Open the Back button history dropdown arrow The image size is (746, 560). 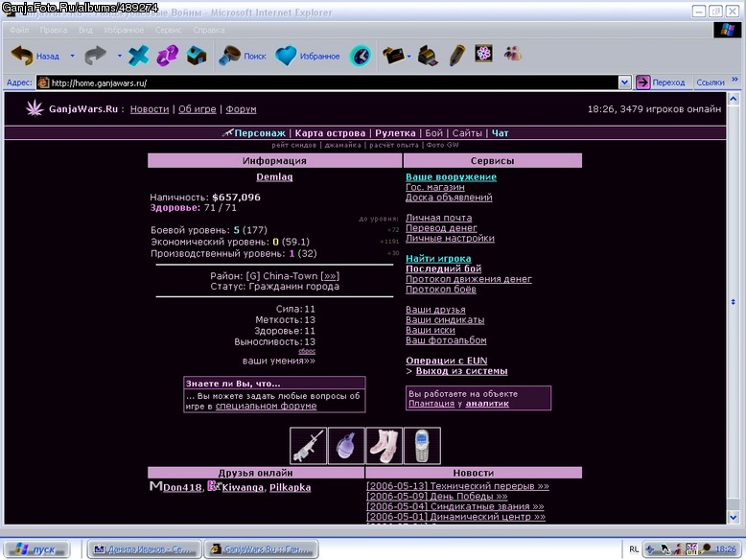tap(72, 56)
